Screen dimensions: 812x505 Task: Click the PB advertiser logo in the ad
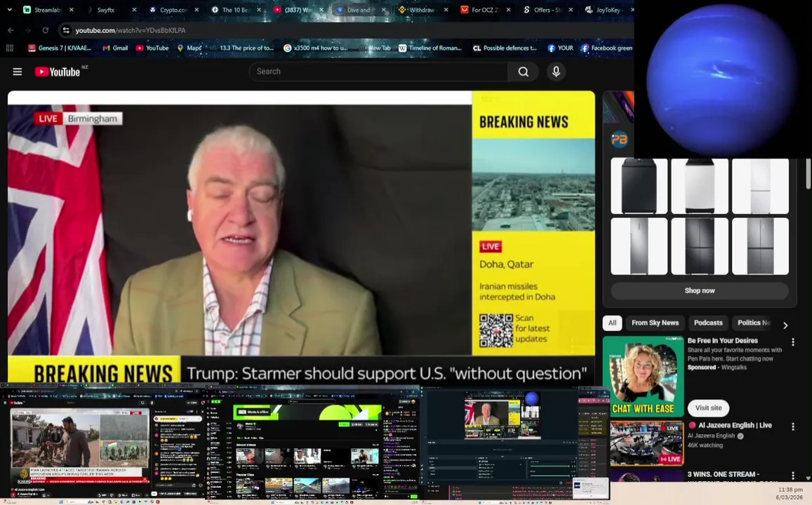620,139
